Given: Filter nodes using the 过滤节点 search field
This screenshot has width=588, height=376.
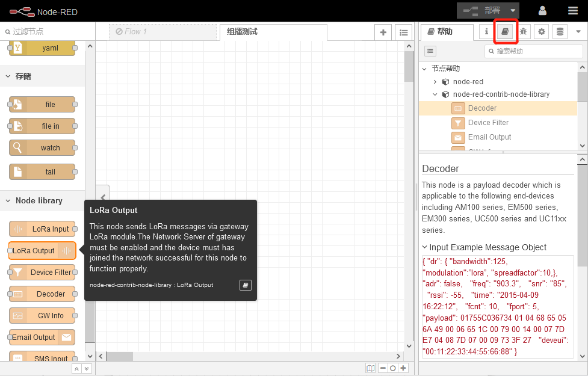Looking at the screenshot, I should pyautogui.click(x=48, y=31).
